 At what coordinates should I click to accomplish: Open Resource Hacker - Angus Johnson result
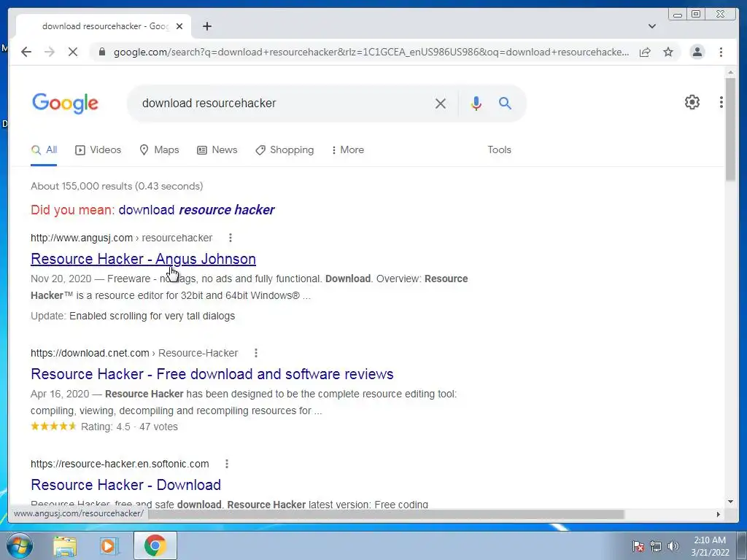click(143, 259)
